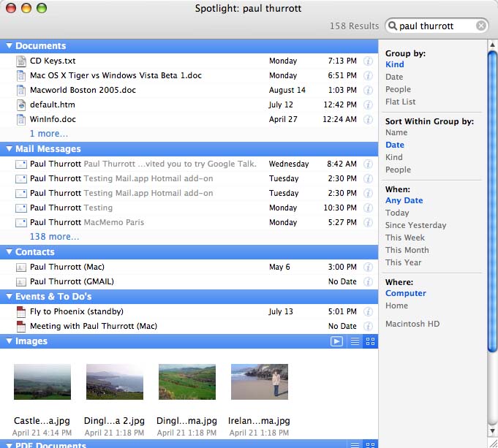Open the Dingl...a 2.jpg thumbnail
Screen dimensions: 498x448
pyautogui.click(x=115, y=381)
